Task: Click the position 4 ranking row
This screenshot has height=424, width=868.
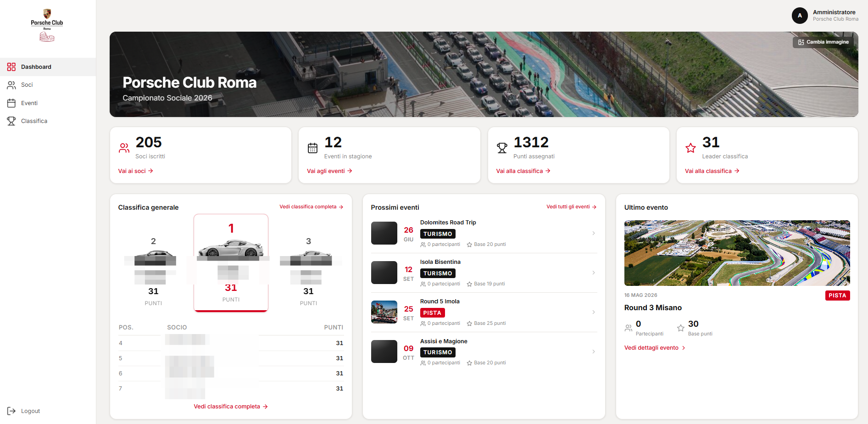Action: 231,343
